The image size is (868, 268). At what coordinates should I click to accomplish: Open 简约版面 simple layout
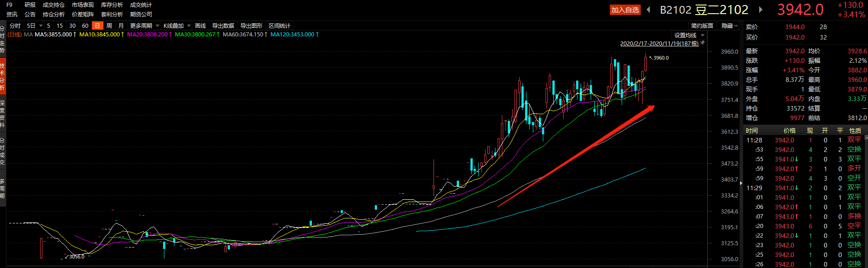tap(702, 26)
